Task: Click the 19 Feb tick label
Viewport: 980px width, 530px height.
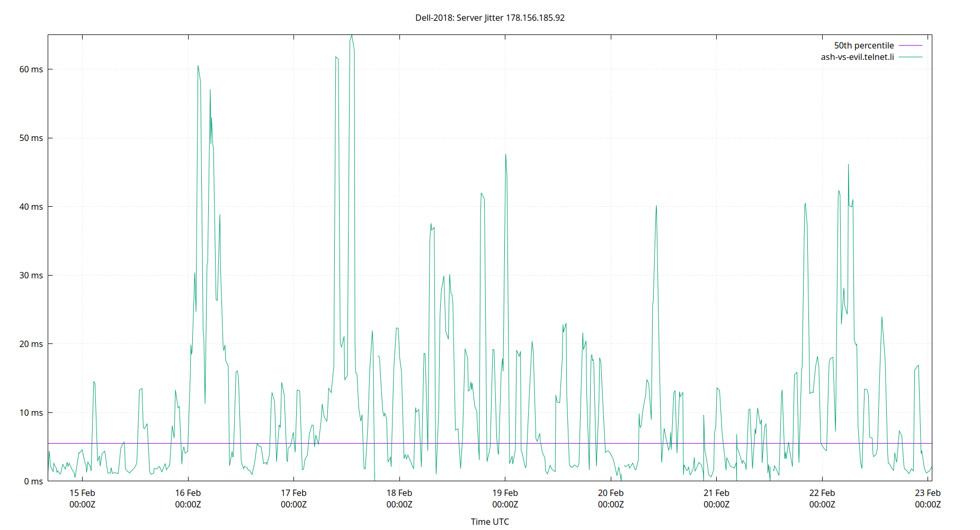Action: click(x=506, y=493)
